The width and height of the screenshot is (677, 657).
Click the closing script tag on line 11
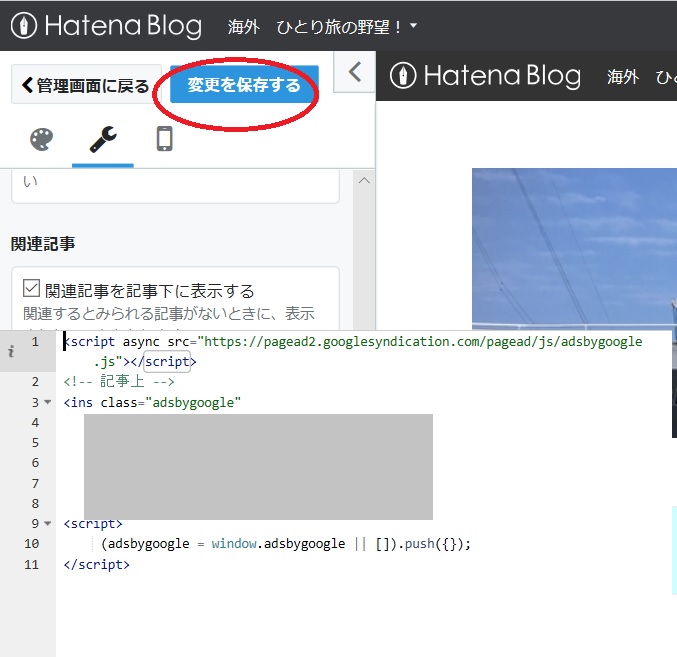point(97,565)
